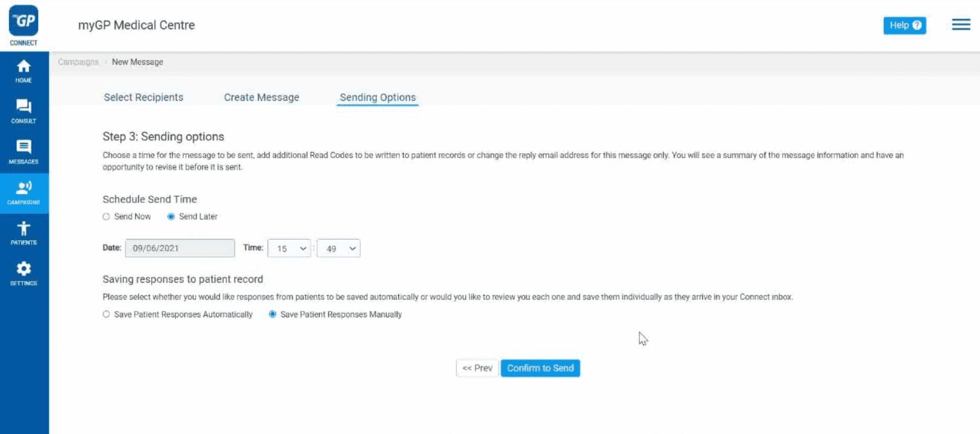Expand the hour dropdown showing 15
This screenshot has width=980, height=434.
289,248
